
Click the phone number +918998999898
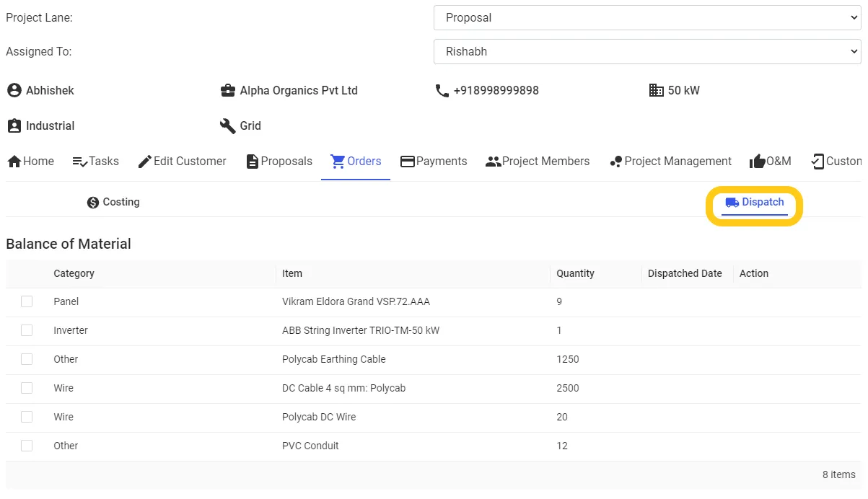(x=496, y=91)
